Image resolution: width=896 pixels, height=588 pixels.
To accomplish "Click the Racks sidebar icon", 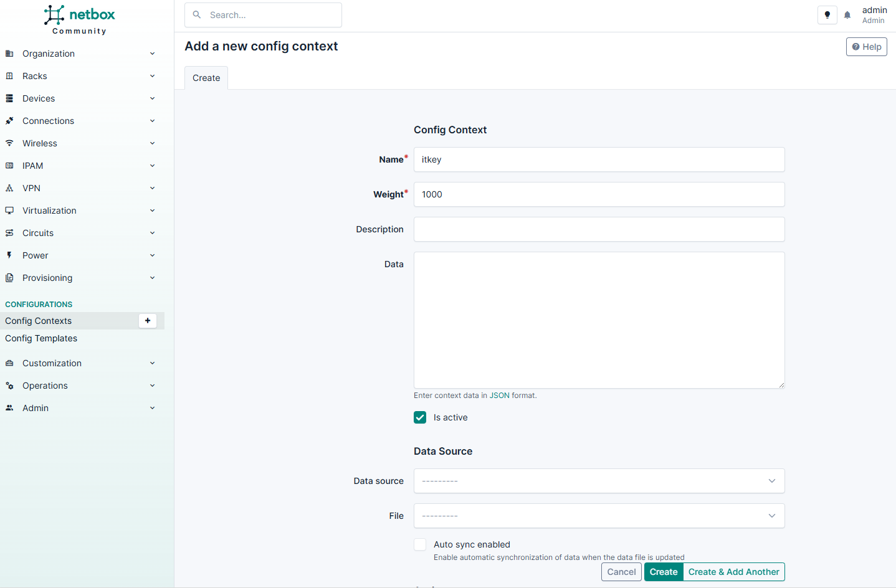I will tap(9, 76).
